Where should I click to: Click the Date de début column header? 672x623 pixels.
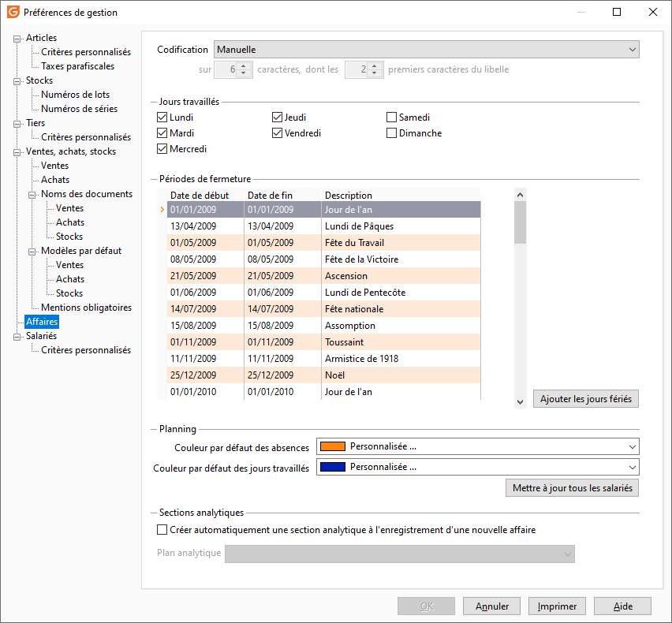pyautogui.click(x=205, y=196)
